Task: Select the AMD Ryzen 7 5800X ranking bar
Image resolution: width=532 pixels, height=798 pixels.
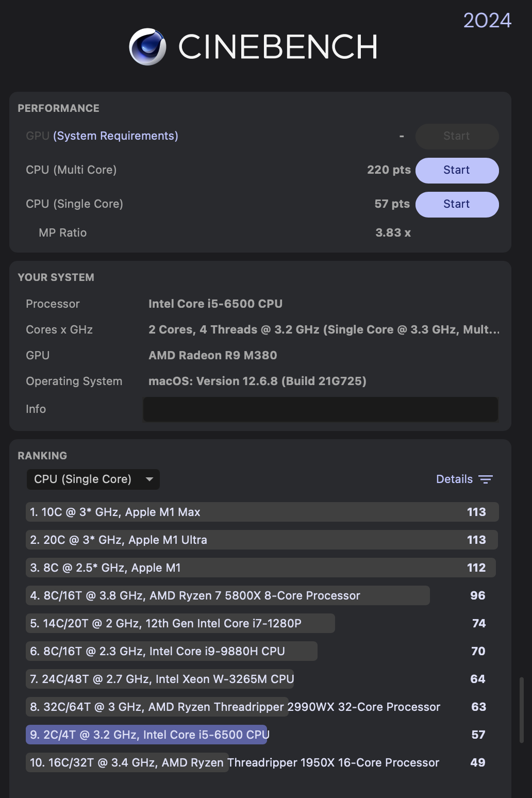Action: coord(227,595)
